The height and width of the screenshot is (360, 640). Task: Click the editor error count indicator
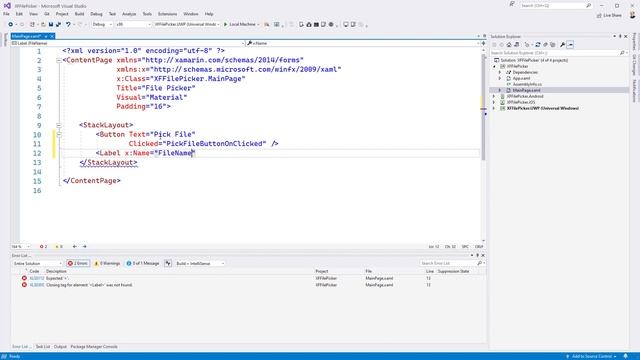pos(43,247)
